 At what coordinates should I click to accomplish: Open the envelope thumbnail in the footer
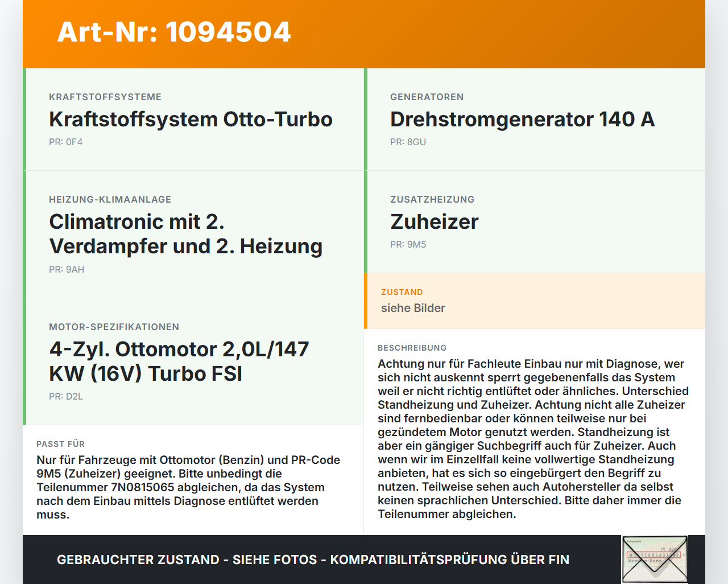click(655, 560)
